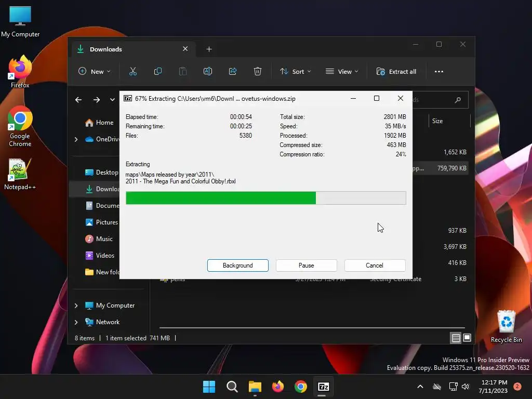Image resolution: width=532 pixels, height=399 pixels.
Task: Click the Delete trash icon in Explorer toolbar
Action: click(x=258, y=71)
